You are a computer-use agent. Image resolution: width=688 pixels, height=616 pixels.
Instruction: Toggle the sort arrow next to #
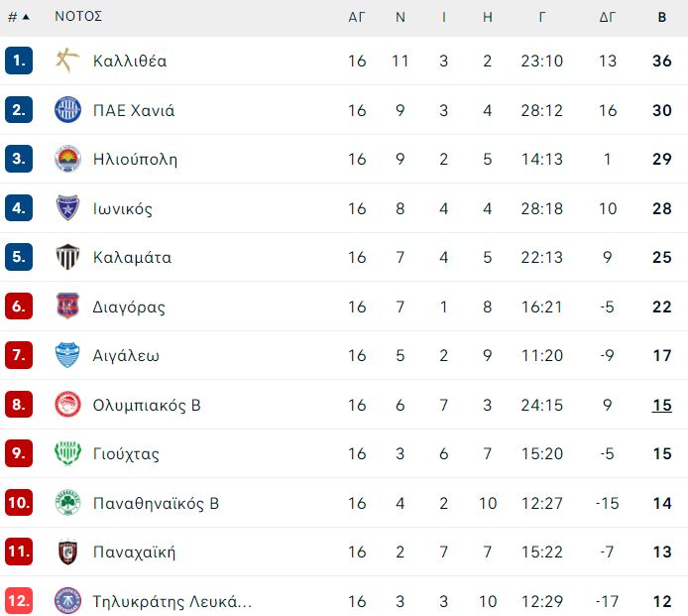pyautogui.click(x=26, y=17)
